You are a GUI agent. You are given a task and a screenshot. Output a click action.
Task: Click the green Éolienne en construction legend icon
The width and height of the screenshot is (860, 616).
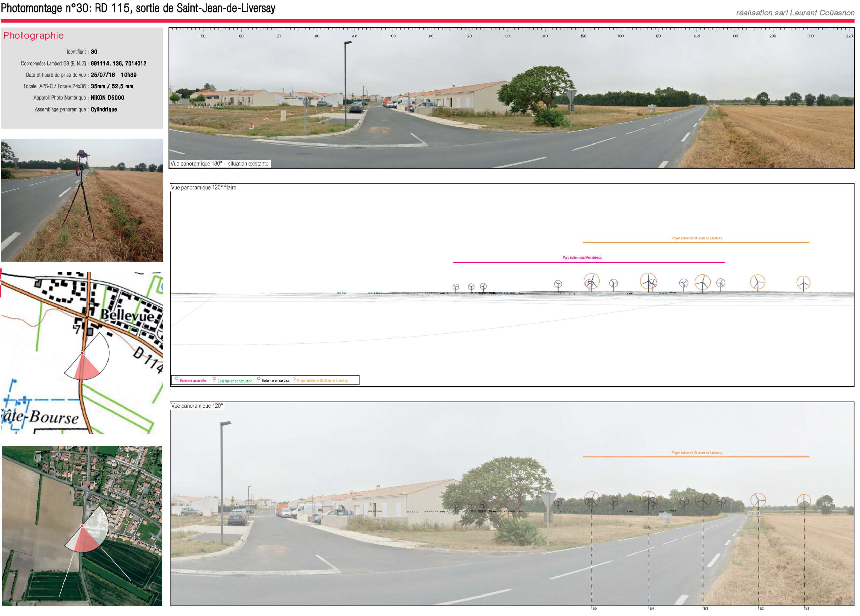click(x=215, y=380)
